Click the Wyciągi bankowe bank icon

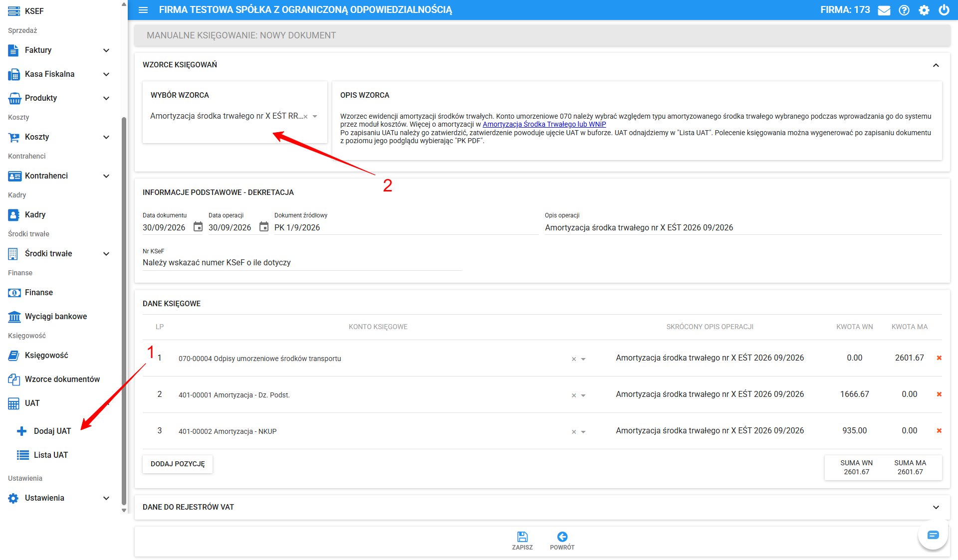tap(14, 317)
